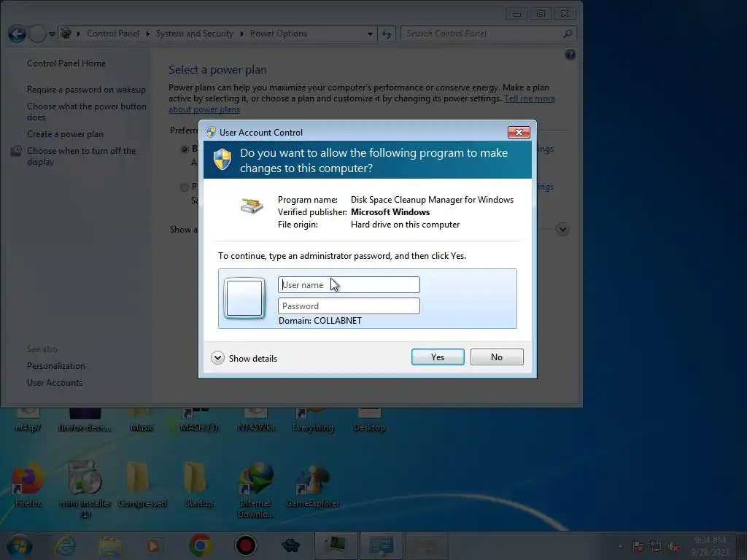Open Require a password on wakeup
747x560 pixels.
(x=86, y=90)
